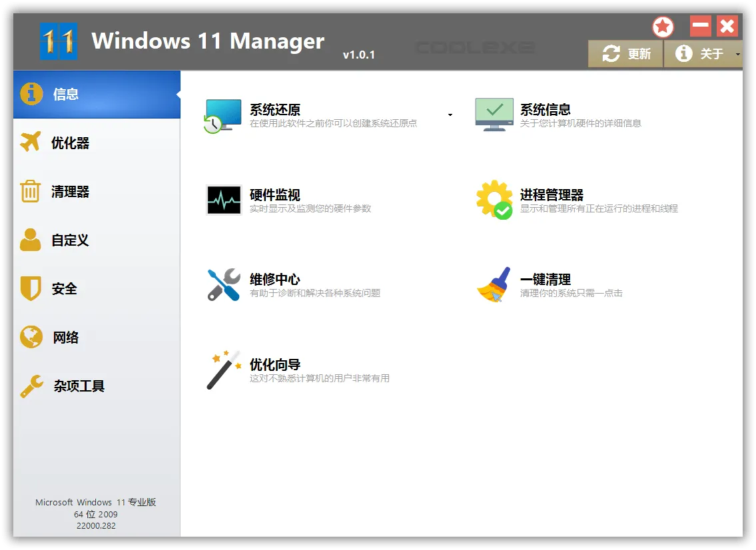Click the broom 一键清理 icon

(494, 285)
